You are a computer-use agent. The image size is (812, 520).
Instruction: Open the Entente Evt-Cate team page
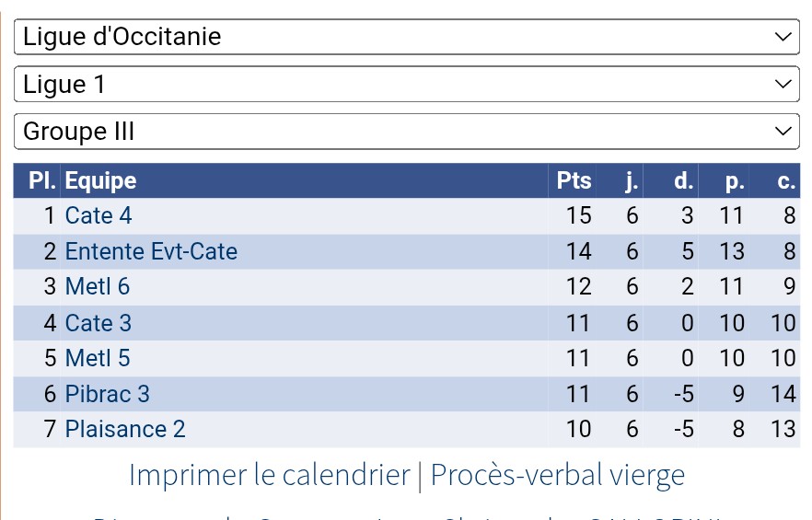tap(151, 251)
